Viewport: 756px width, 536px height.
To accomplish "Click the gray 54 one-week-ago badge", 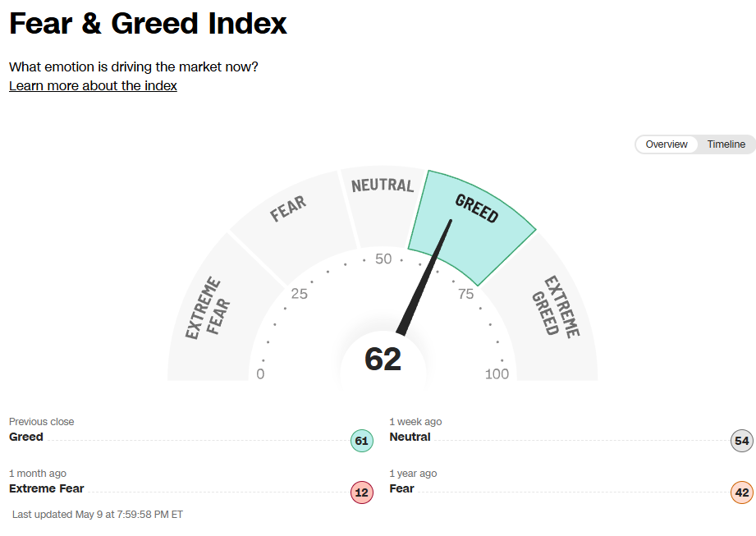I will click(x=742, y=441).
